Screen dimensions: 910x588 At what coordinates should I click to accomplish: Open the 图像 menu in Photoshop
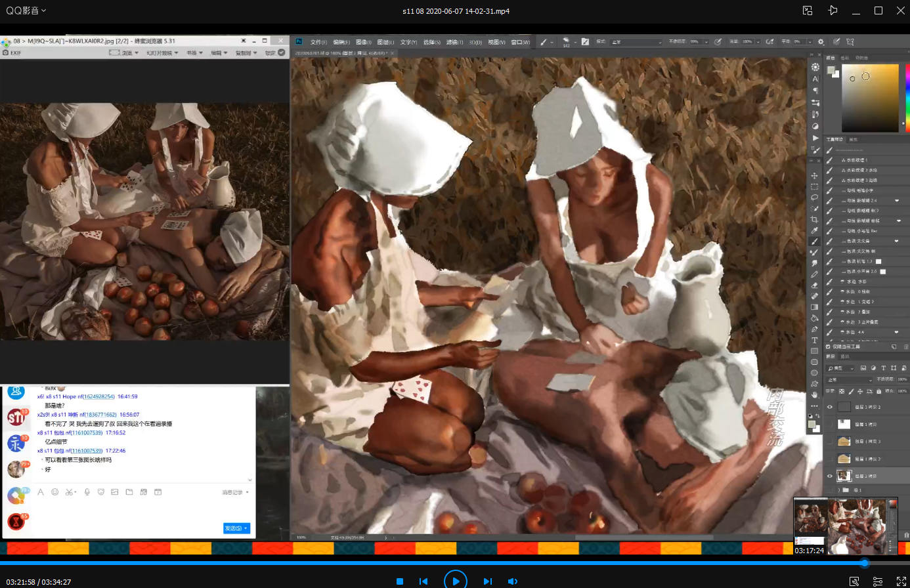pyautogui.click(x=363, y=42)
